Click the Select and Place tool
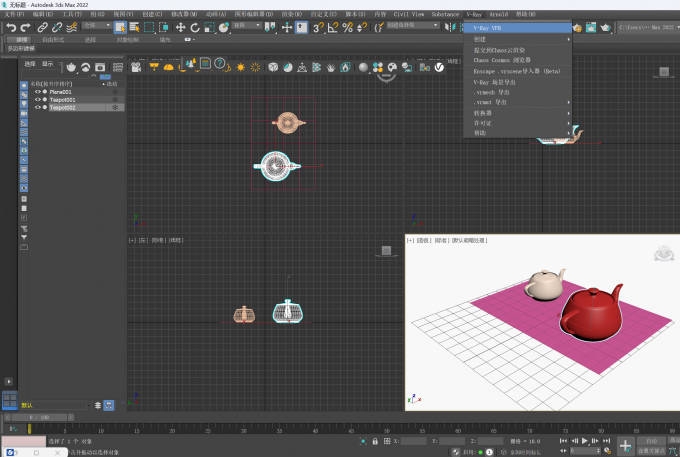The height and width of the screenshot is (457, 680). [x=224, y=27]
